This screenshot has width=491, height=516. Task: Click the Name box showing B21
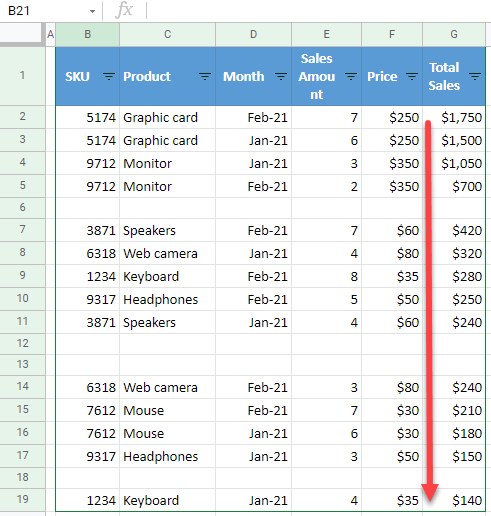[x=50, y=11]
